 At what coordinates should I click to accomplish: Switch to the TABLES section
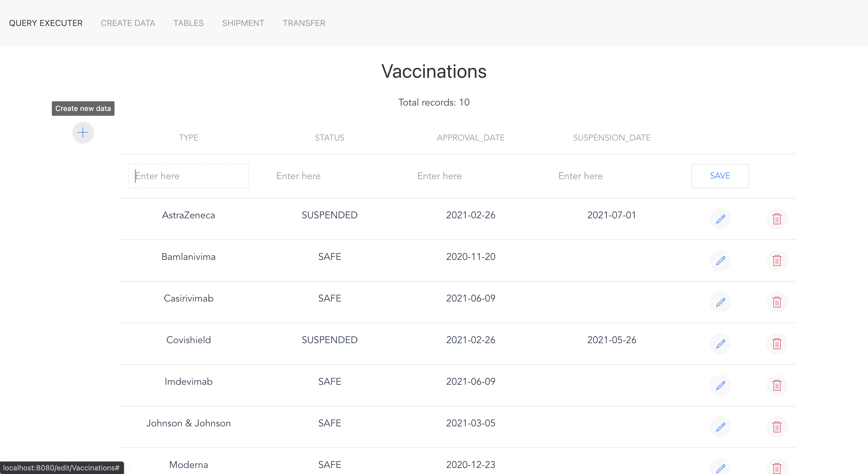click(x=188, y=23)
